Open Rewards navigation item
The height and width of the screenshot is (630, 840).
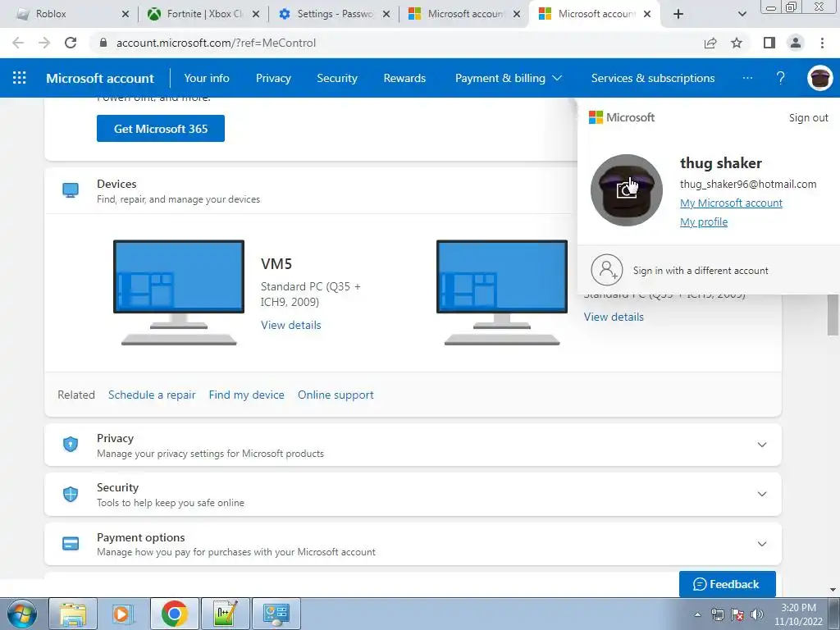point(404,78)
